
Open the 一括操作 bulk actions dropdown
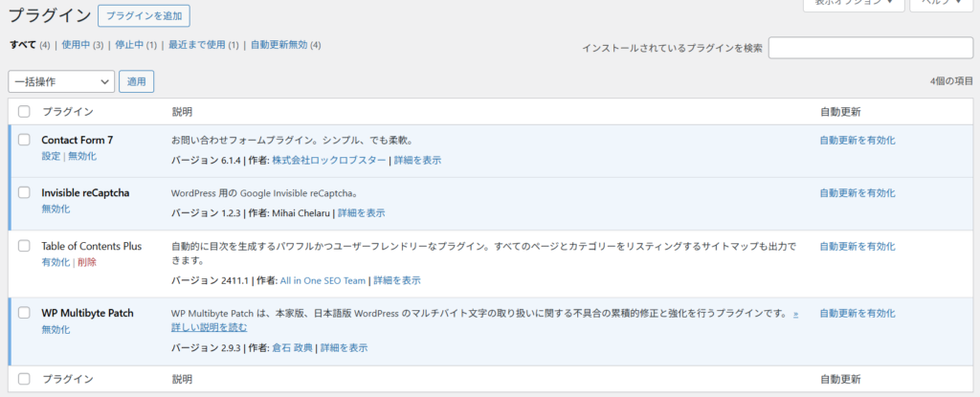click(x=61, y=82)
